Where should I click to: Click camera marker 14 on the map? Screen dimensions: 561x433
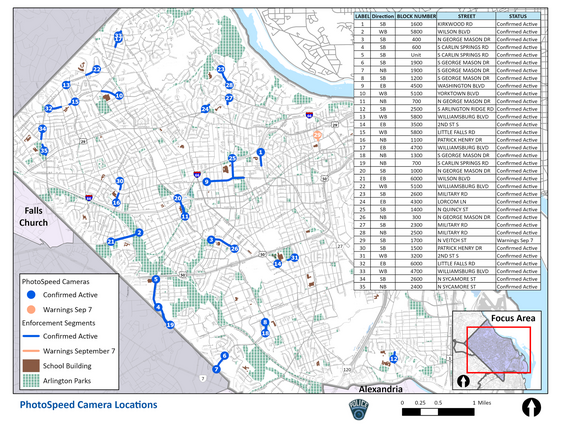(277, 264)
